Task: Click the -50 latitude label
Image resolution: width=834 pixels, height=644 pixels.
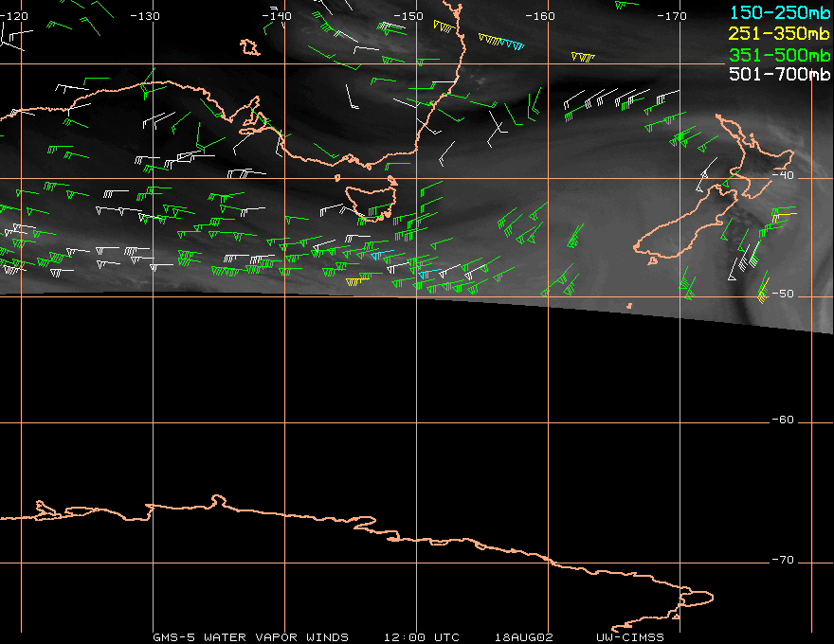Action: pyautogui.click(x=783, y=294)
